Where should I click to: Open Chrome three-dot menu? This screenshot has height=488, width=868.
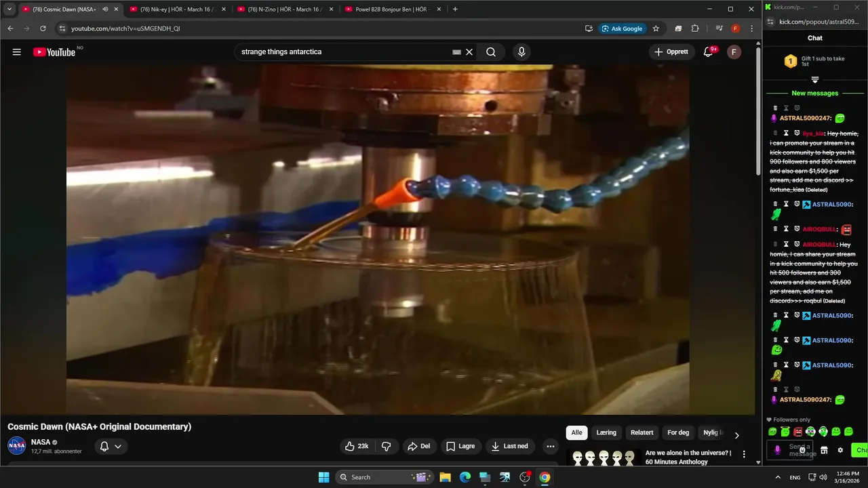751,28
